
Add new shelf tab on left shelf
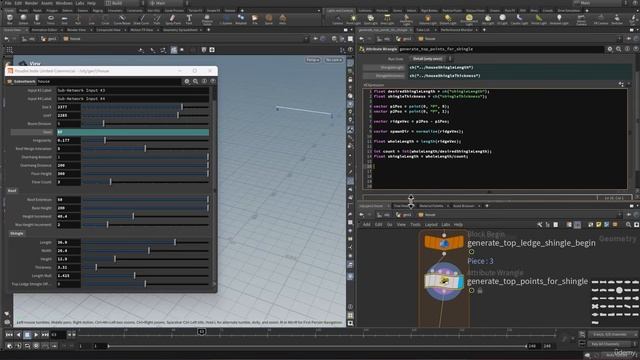[242, 11]
